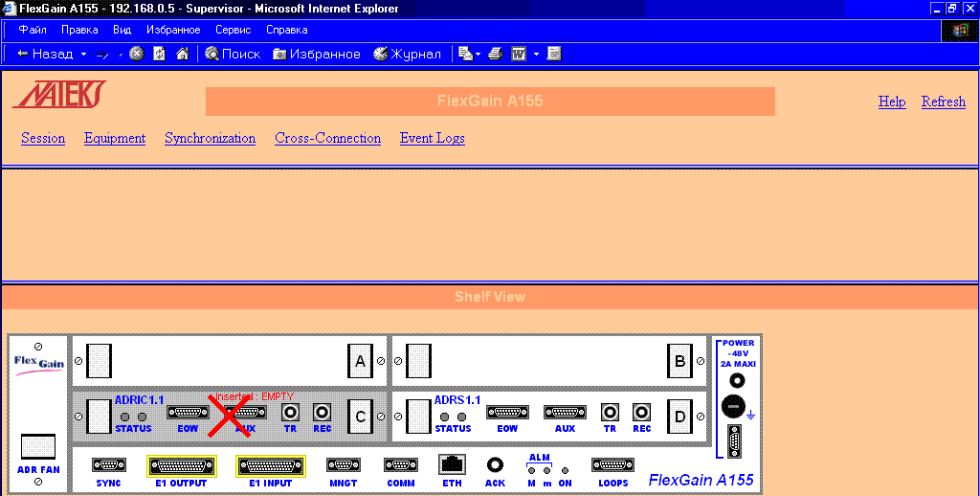This screenshot has width=980, height=496.
Task: Open the Вид menu
Action: tap(122, 30)
